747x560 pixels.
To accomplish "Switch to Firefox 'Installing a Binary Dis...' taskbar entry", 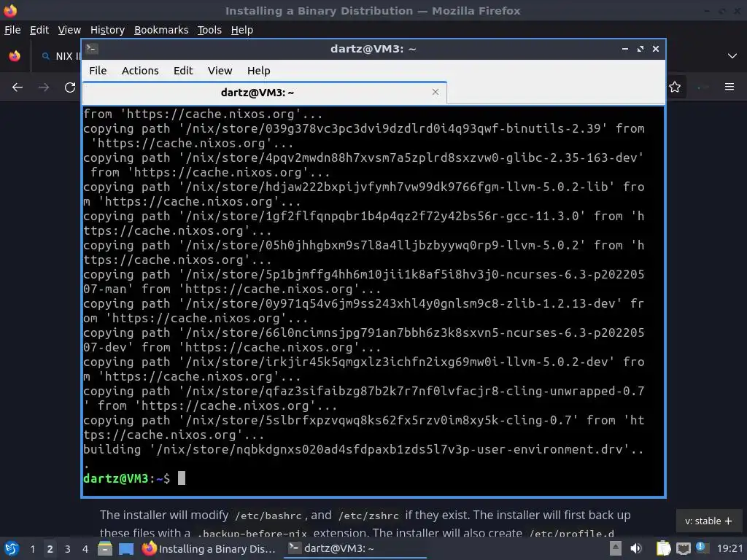I will 209,548.
